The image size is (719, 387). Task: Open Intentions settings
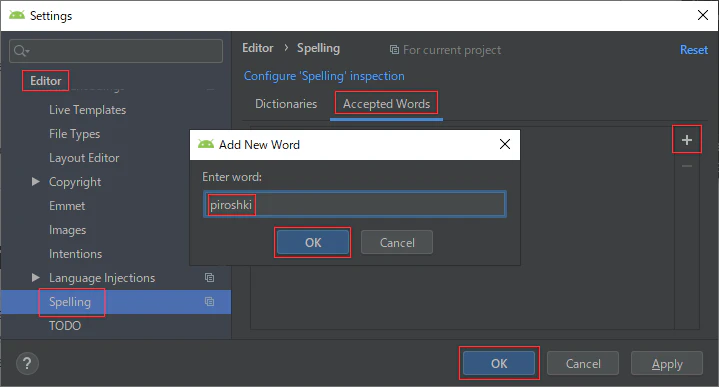(x=75, y=254)
